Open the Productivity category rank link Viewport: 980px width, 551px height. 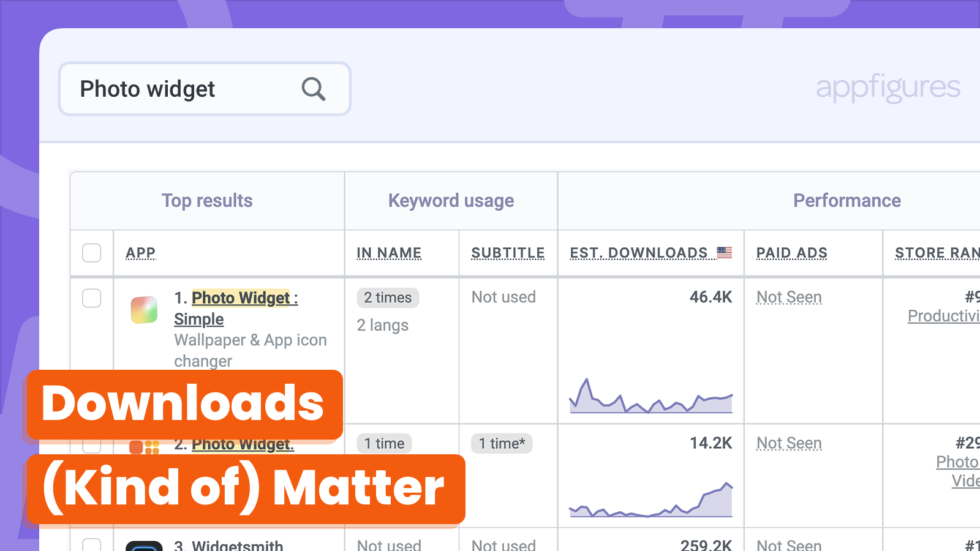[x=943, y=316]
